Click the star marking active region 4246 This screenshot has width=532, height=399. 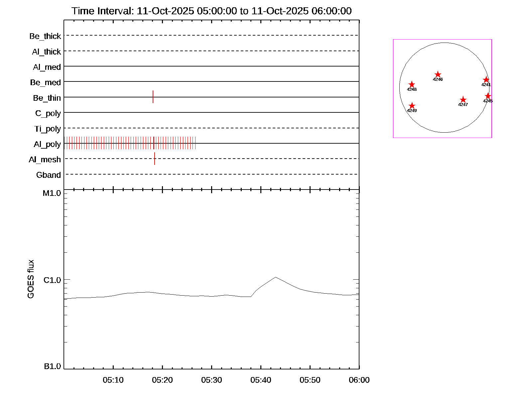point(438,74)
